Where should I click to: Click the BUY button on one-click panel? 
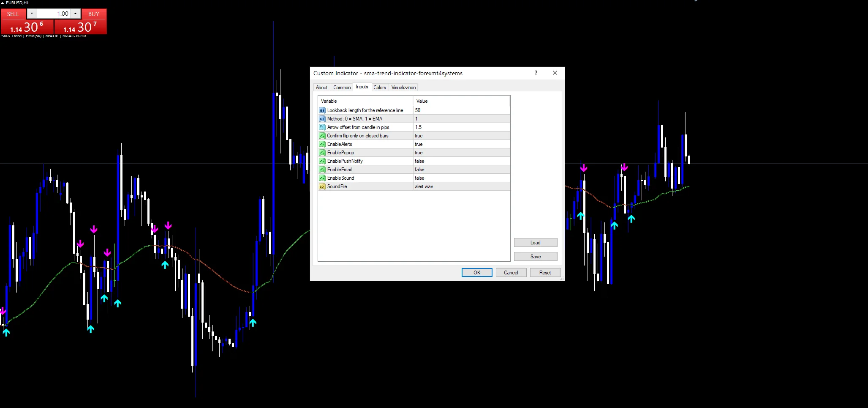(94, 14)
